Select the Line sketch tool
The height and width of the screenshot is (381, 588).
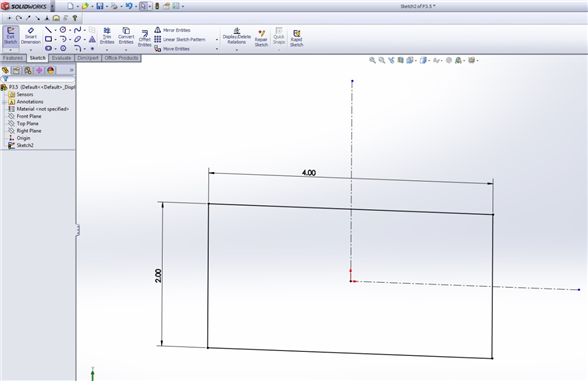[48, 30]
